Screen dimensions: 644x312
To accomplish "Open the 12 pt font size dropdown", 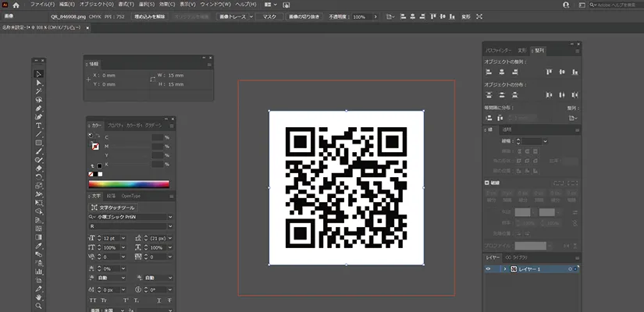I will [123, 238].
